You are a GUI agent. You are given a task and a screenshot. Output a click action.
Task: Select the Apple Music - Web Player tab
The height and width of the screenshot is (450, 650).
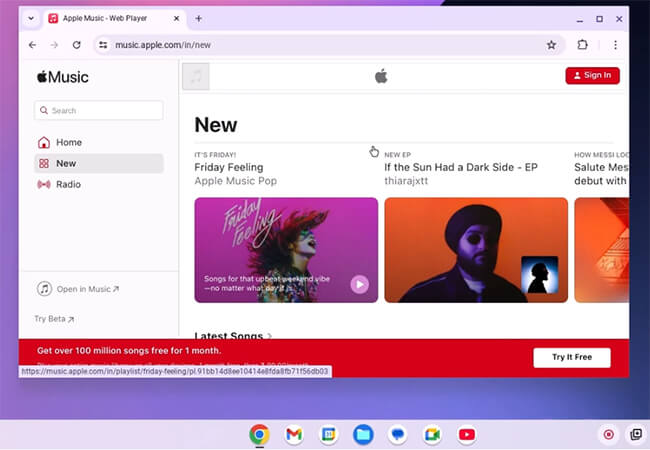pos(114,18)
